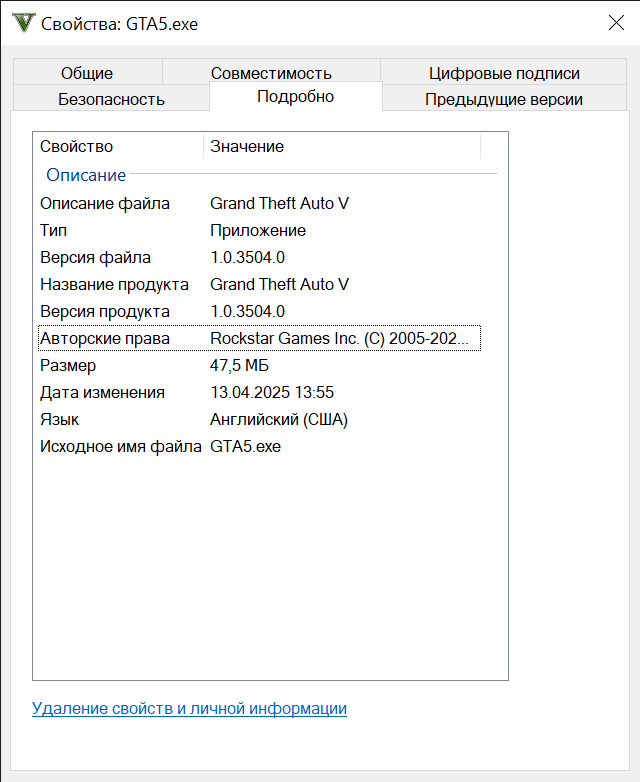Open the Предыдущие версии tab
Screen dimensions: 640x782
(x=503, y=99)
